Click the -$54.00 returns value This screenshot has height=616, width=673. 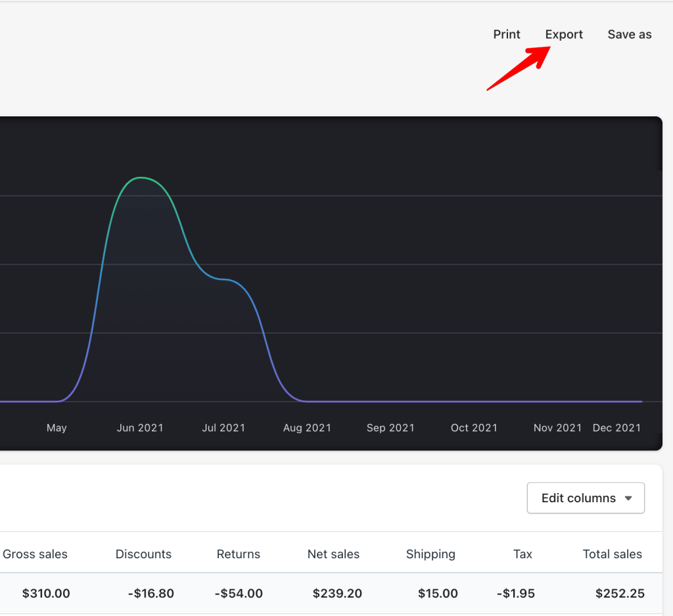point(238,593)
